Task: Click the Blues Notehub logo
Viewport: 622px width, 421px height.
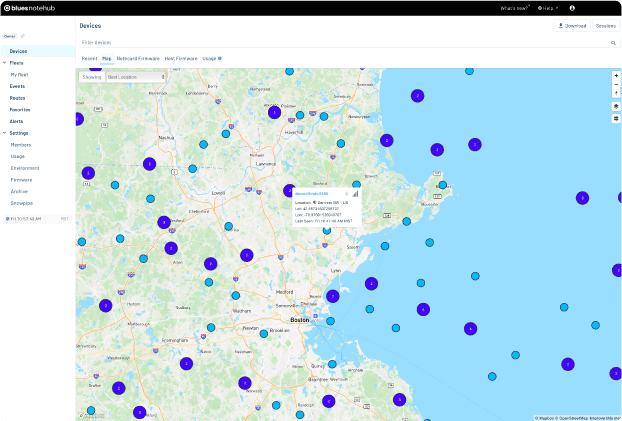Action: pyautogui.click(x=32, y=8)
